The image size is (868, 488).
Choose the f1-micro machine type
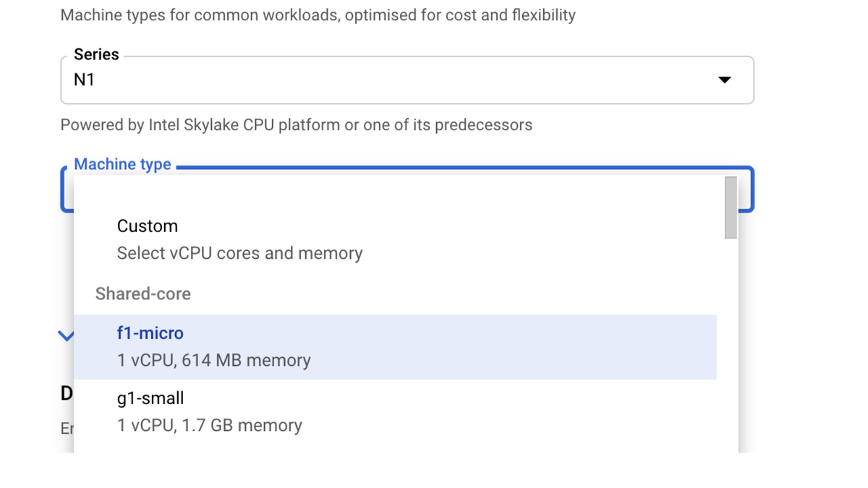150,333
